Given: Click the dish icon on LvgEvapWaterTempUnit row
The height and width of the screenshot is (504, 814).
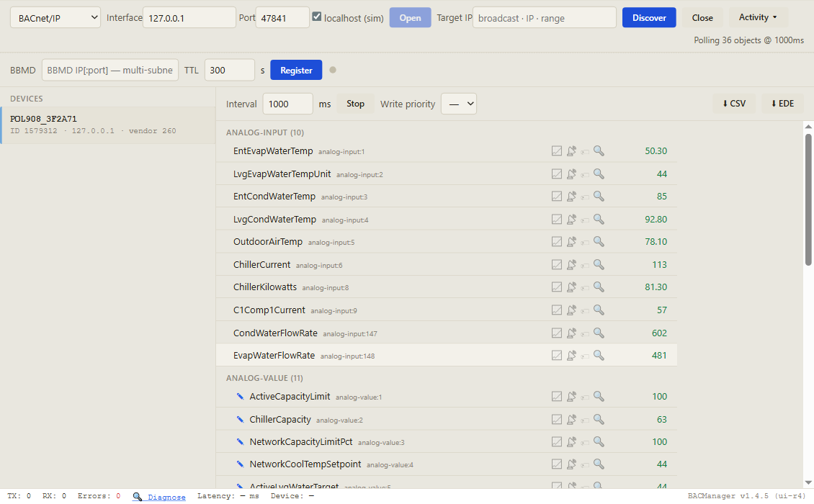Looking at the screenshot, I should pos(571,174).
